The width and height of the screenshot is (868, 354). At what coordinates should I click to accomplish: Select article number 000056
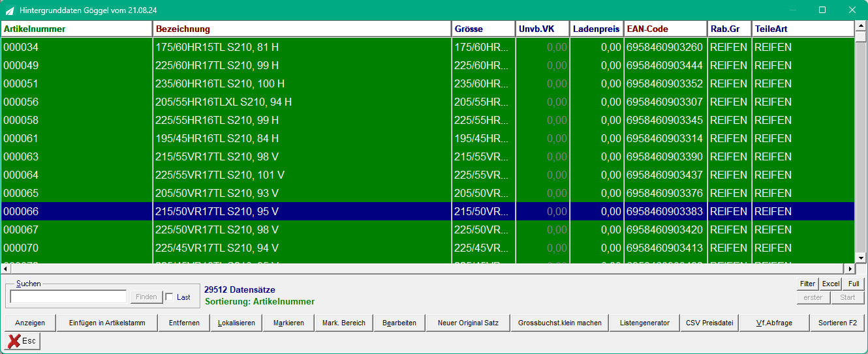[21, 102]
